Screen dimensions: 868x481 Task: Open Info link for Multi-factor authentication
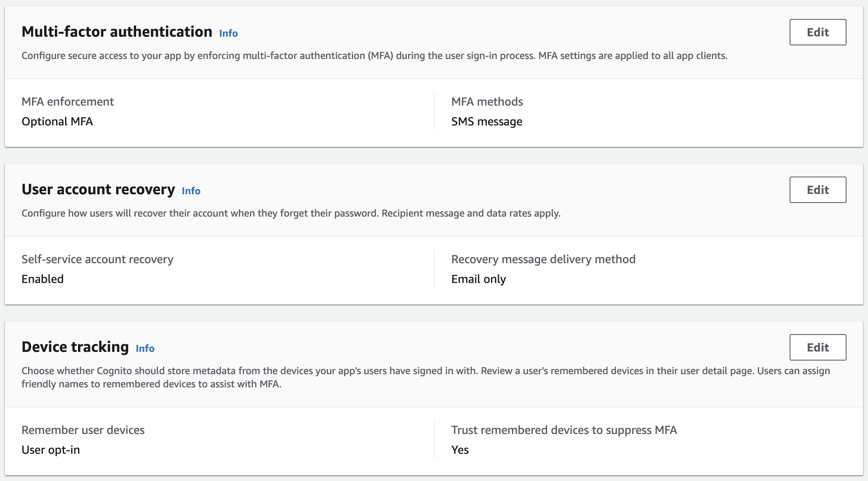(229, 33)
